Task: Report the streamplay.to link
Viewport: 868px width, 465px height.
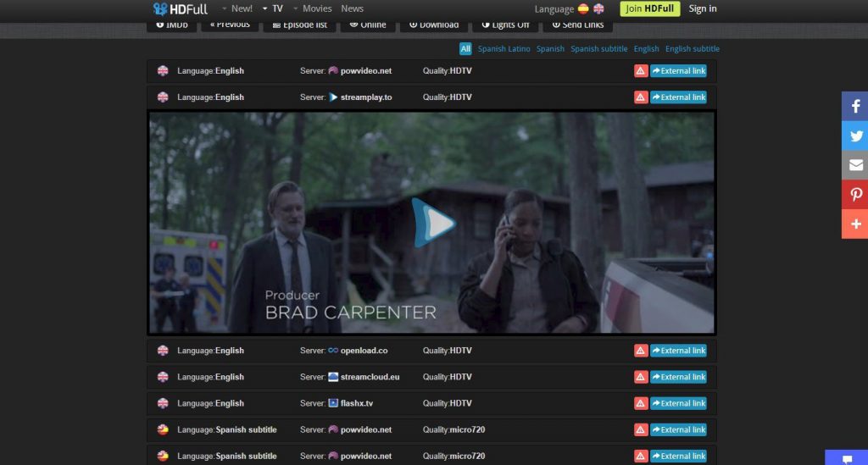Action: tap(641, 97)
